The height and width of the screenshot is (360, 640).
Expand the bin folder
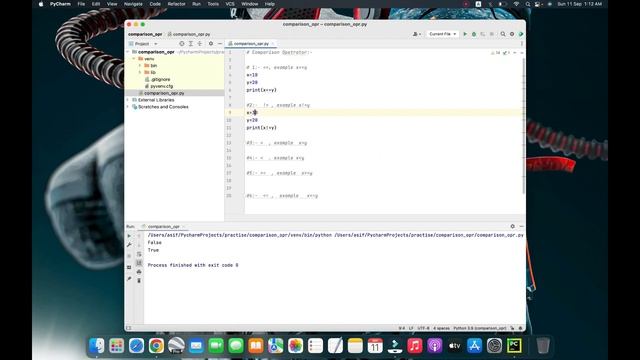coord(140,66)
